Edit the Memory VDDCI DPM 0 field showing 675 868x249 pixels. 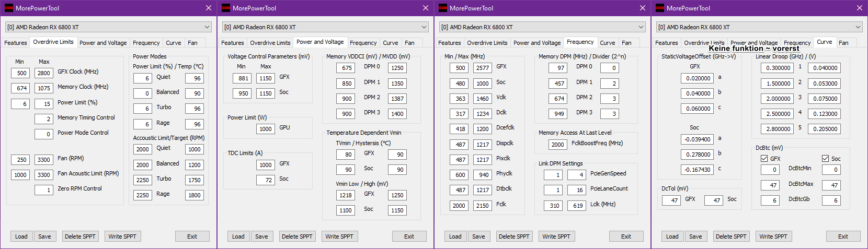coord(346,68)
